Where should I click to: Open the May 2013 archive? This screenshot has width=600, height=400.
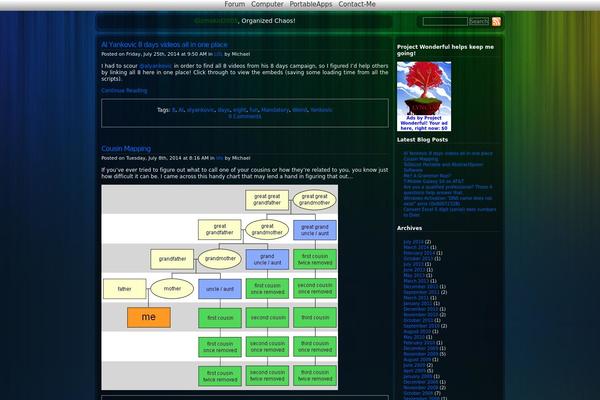414,276
